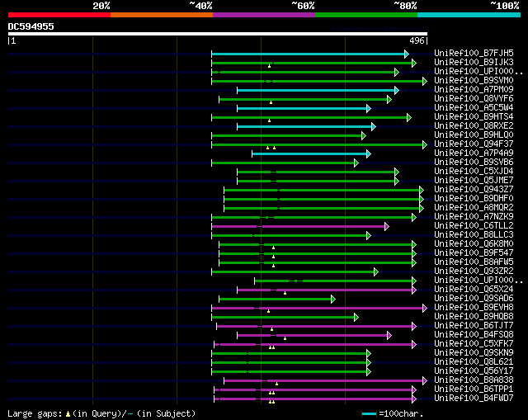Click the orange ~40% identity legend segment
528x420 pixels.
pos(162,15)
